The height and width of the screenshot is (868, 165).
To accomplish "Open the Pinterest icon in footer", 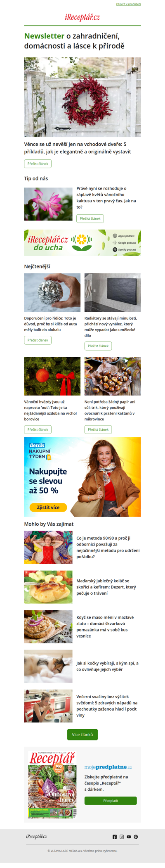I will [x=136, y=837].
